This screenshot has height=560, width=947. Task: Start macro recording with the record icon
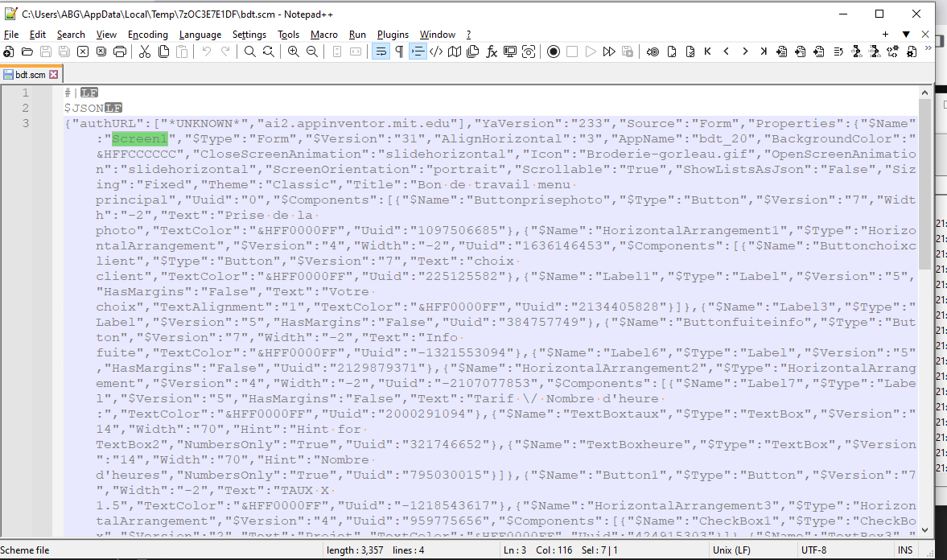click(x=554, y=51)
